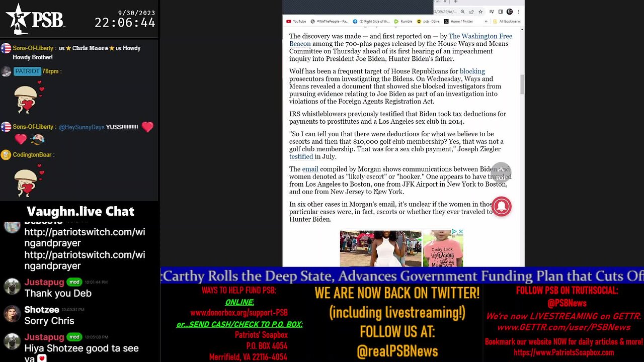Click the address bar URL
Screen dimensions: 644x362
pos(445,12)
